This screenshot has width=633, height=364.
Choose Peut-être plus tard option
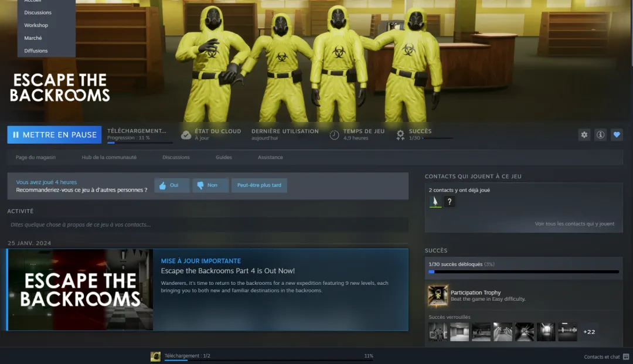click(259, 185)
